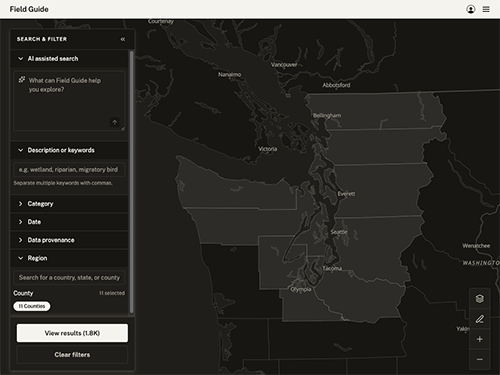Zoom in on the map

(x=480, y=339)
